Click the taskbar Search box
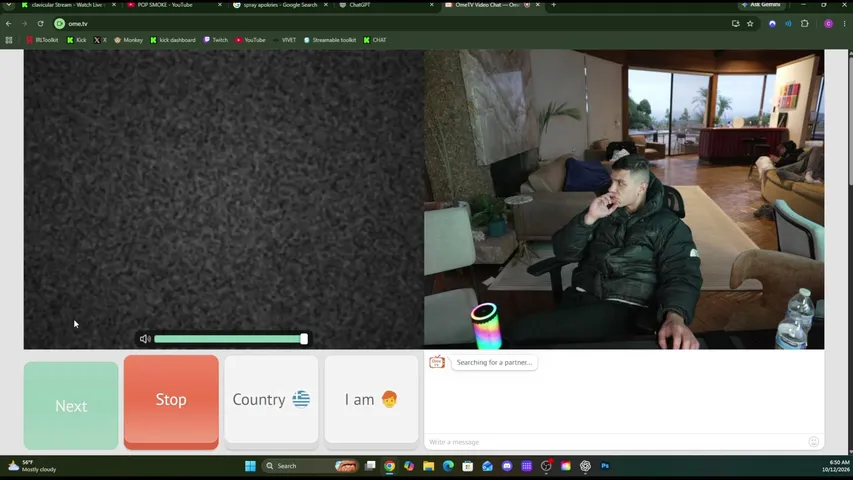The width and height of the screenshot is (853, 480). (310, 466)
